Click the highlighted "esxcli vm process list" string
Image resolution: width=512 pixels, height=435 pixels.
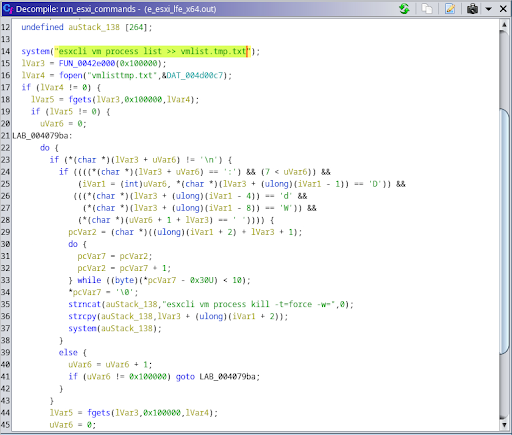(x=152, y=51)
